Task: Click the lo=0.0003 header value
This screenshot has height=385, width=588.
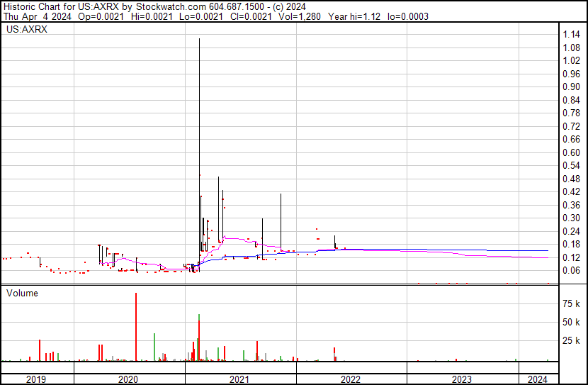Action: (408, 16)
